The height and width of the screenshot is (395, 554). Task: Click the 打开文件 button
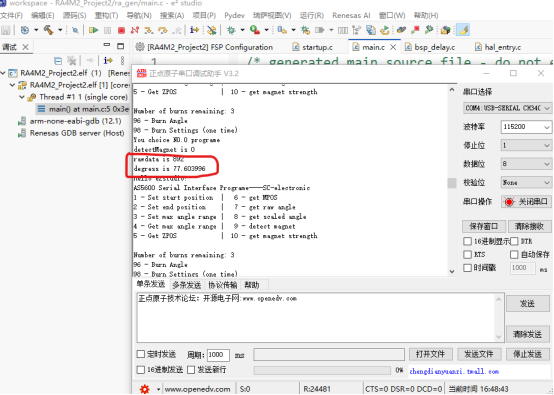(430, 354)
